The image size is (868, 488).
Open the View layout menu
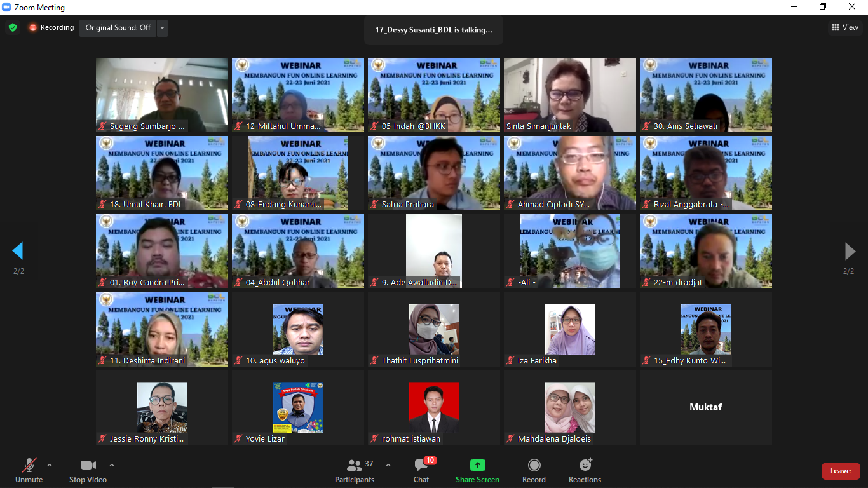point(845,27)
